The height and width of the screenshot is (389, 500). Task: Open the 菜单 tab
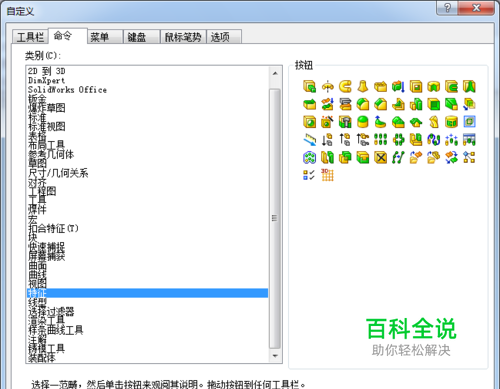pos(105,37)
